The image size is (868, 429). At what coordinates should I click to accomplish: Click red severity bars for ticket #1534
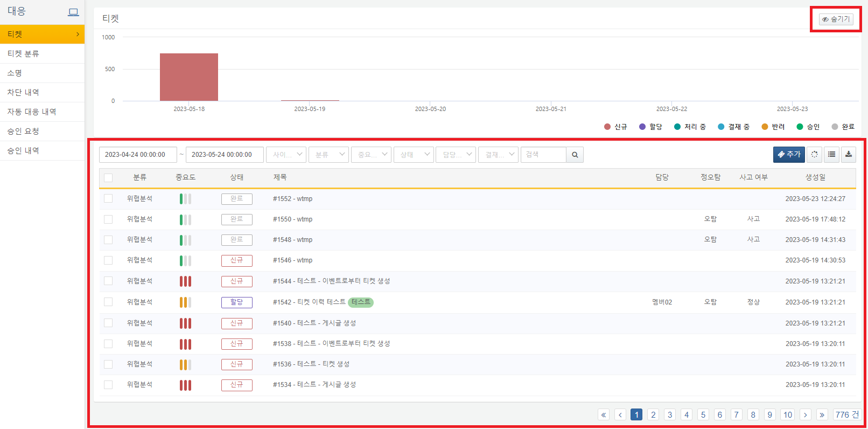(185, 385)
